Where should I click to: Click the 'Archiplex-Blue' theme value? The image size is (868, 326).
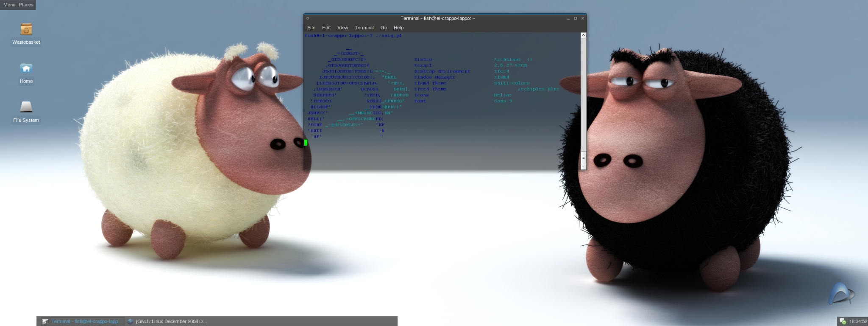coord(538,89)
